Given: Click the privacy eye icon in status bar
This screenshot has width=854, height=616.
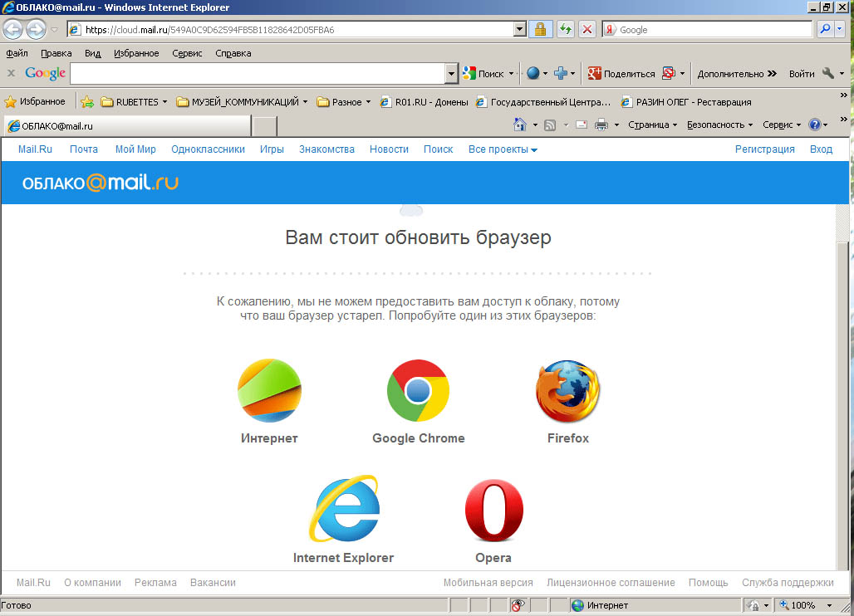Looking at the screenshot, I should click(x=518, y=605).
